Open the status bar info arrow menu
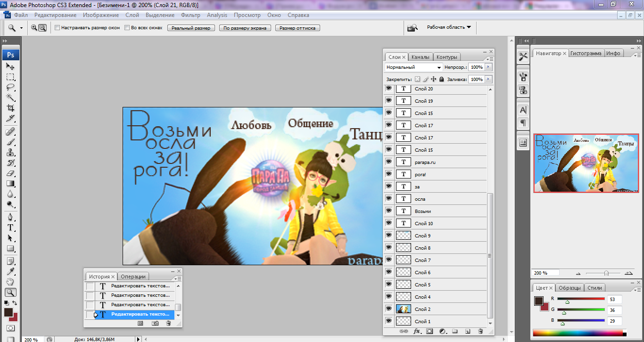Viewport: 644px width, 342px height. click(138, 339)
